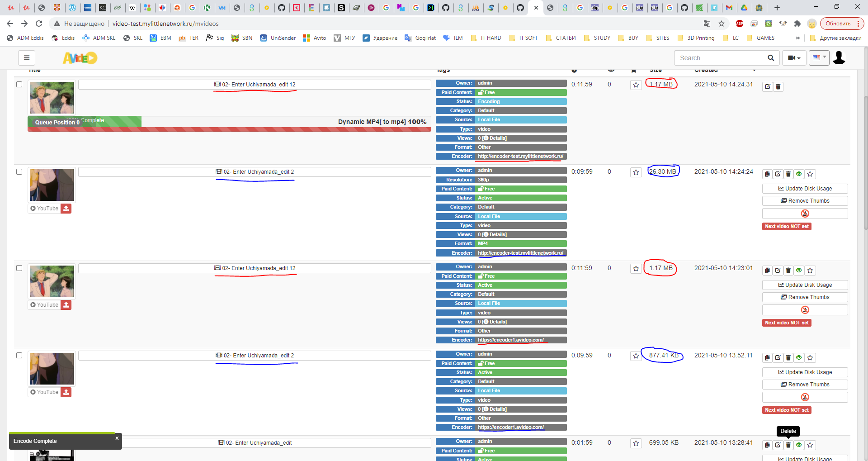The image size is (868, 461).
Task: Toggle visibility eye for Uchiyamada_edit 2
Action: pos(799,174)
